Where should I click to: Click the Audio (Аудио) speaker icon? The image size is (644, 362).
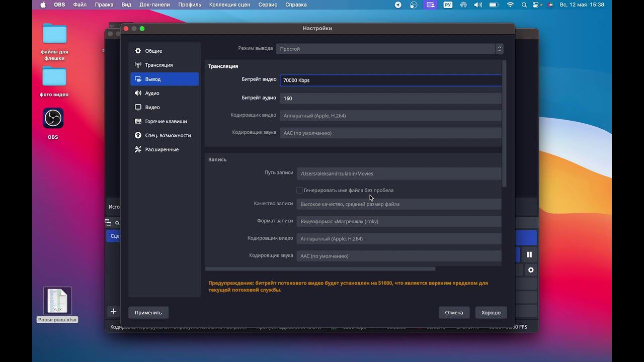pyautogui.click(x=138, y=93)
